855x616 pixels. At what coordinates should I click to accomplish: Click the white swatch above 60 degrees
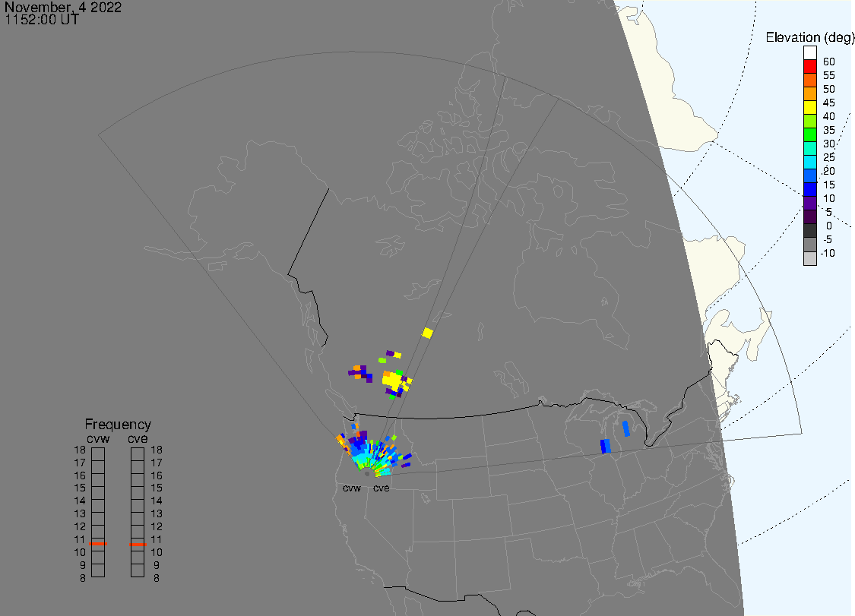[x=809, y=53]
